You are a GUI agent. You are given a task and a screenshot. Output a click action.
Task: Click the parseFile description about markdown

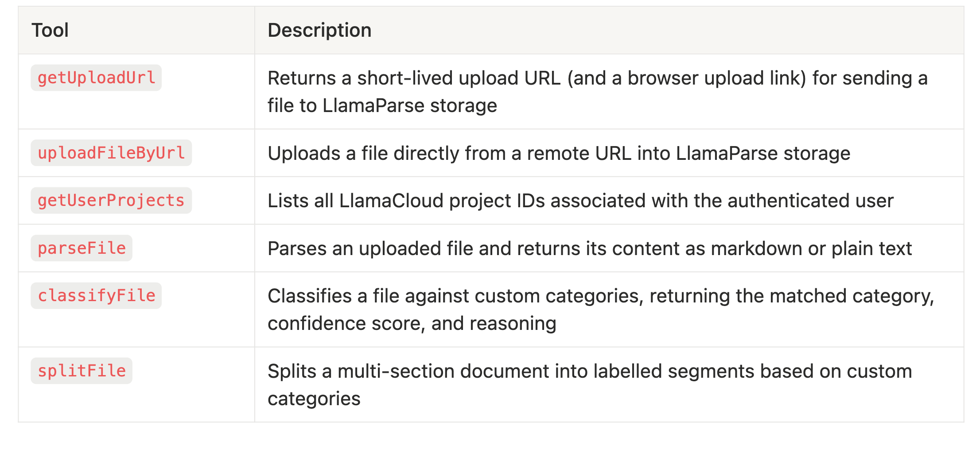click(590, 248)
